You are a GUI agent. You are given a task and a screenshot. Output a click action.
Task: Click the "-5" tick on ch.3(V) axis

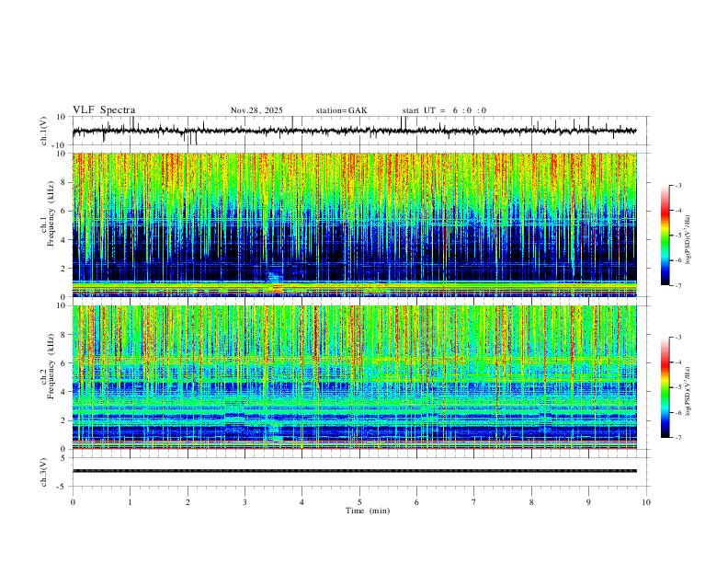[x=63, y=487]
